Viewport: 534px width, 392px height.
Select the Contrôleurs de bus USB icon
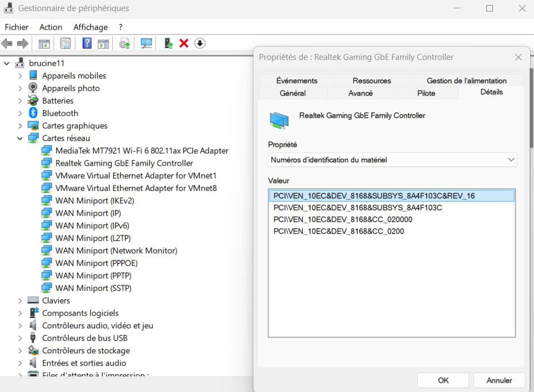(x=33, y=338)
